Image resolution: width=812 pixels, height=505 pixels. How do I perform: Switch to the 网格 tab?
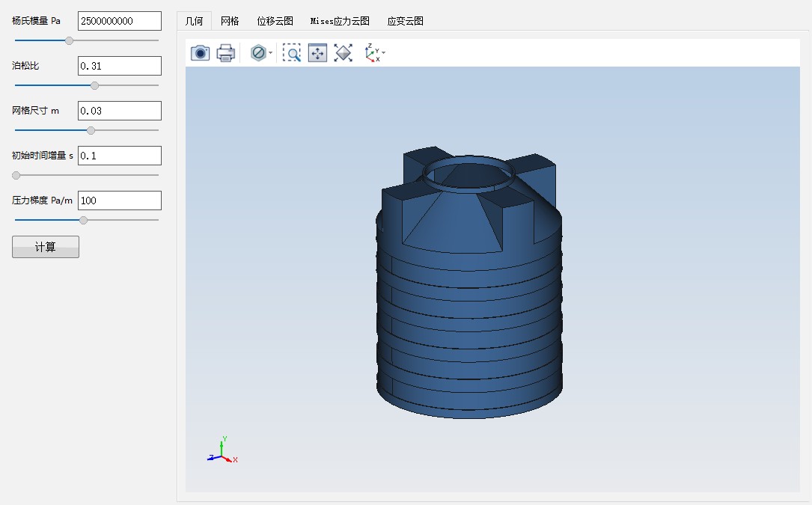[x=230, y=21]
